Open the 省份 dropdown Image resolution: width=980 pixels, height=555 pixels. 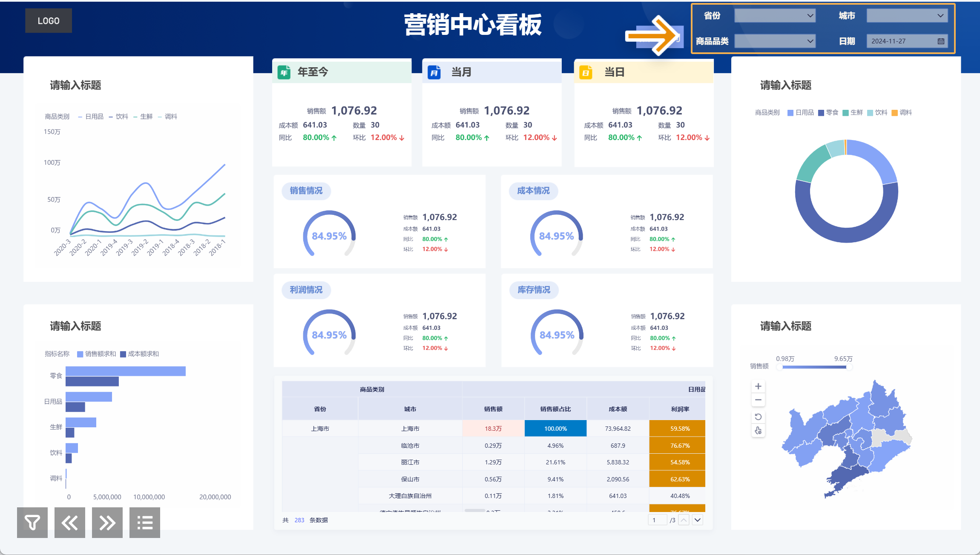point(775,16)
